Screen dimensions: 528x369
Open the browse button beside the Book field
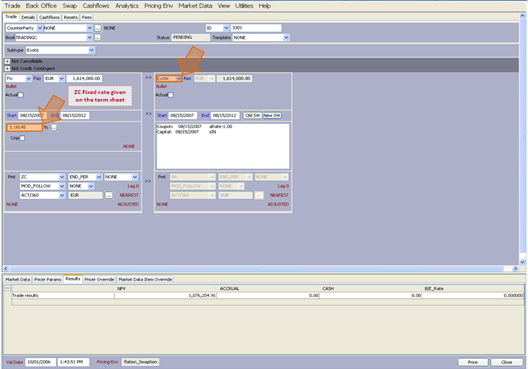coord(97,37)
